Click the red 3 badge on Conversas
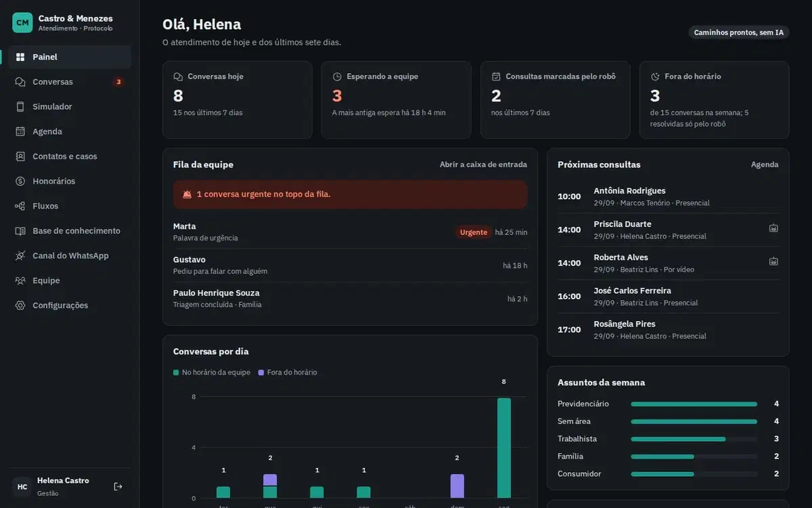 (x=118, y=82)
